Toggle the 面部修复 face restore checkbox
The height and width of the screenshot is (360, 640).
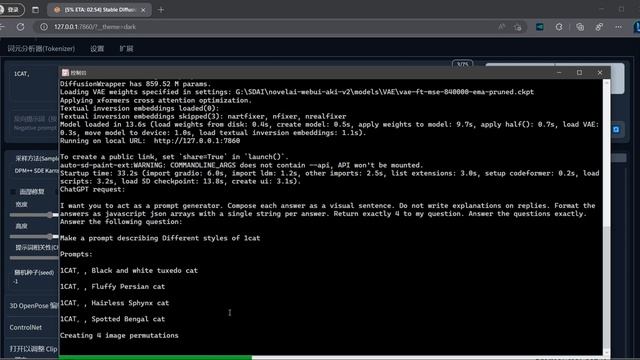[x=13, y=191]
